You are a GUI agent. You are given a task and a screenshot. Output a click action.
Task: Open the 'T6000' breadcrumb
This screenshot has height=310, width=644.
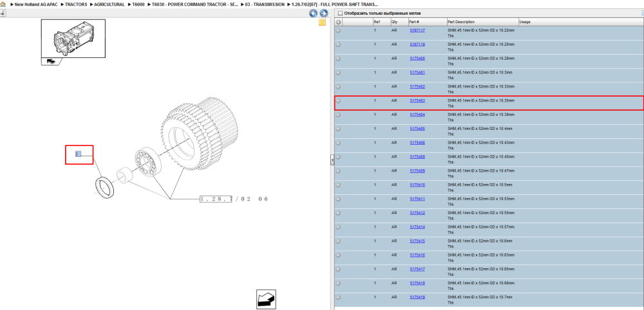point(138,4)
